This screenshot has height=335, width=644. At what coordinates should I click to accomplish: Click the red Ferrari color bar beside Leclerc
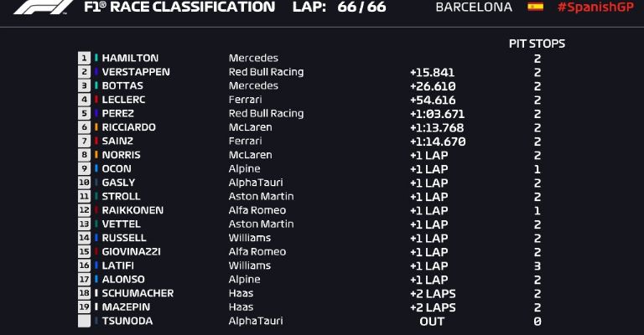[x=96, y=99]
